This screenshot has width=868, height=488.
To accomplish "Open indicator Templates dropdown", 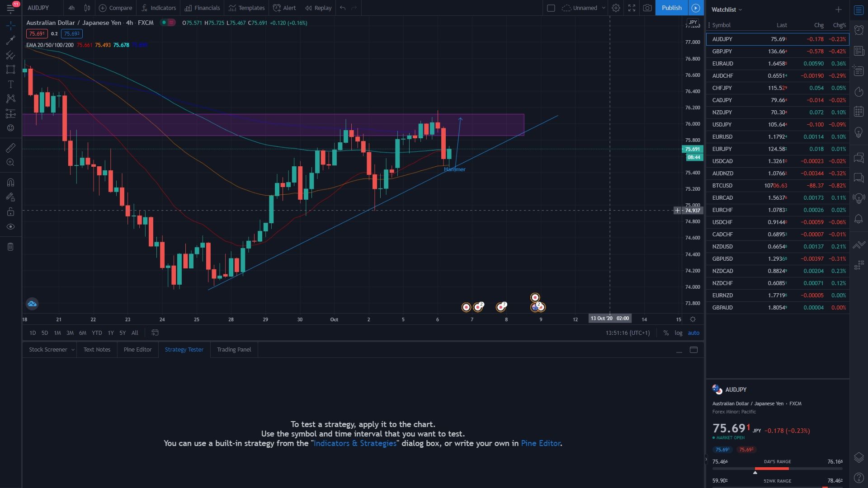I will tap(247, 8).
